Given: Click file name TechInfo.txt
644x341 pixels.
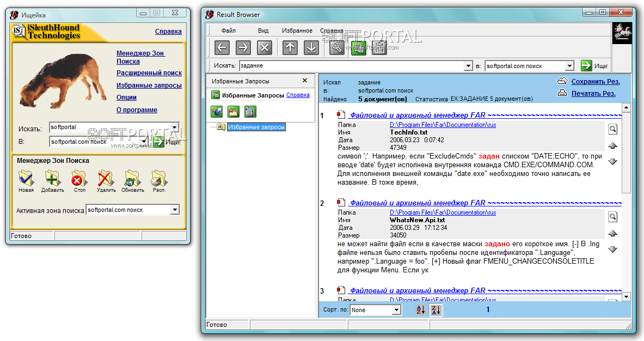Looking at the screenshot, I should [409, 132].
